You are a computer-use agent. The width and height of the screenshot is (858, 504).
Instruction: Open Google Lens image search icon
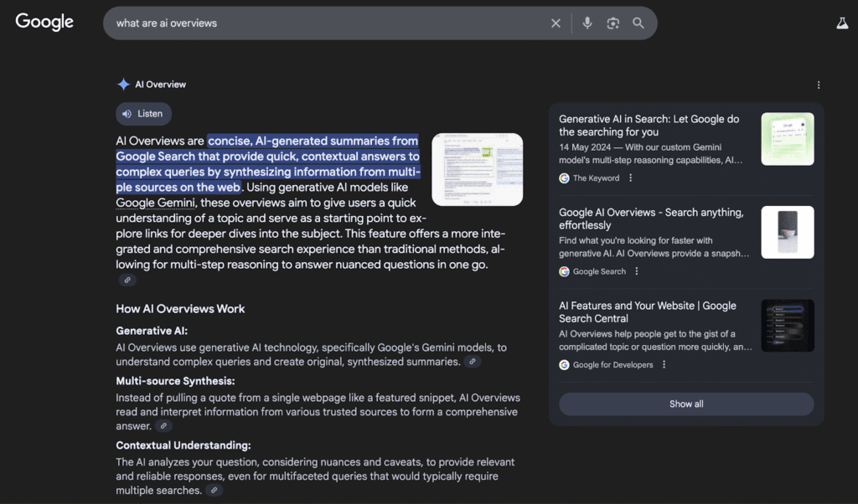tap(612, 23)
